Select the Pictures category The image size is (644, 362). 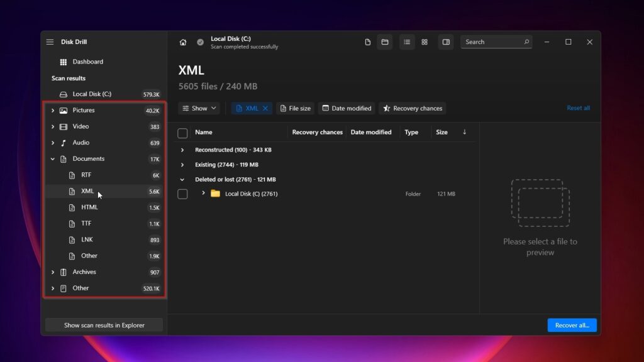pos(104,111)
